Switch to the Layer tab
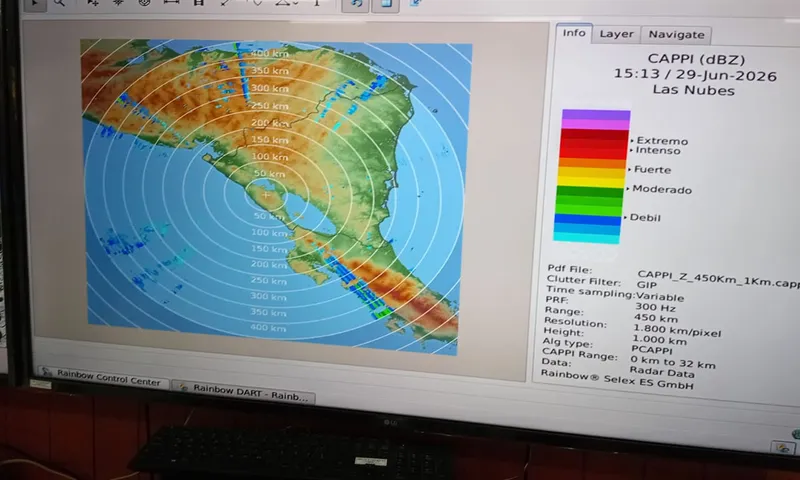Image resolution: width=800 pixels, height=480 pixels. (616, 34)
